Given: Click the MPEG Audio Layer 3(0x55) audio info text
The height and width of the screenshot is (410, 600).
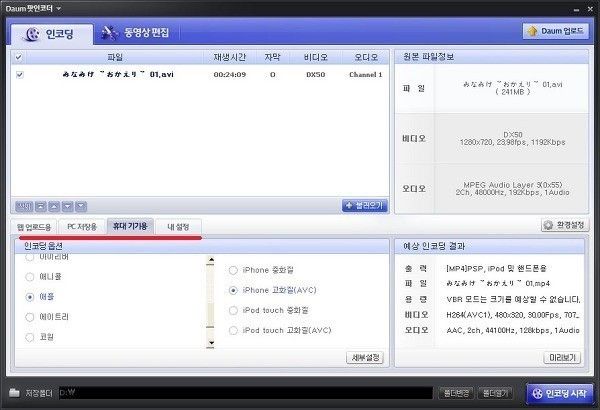Looking at the screenshot, I should pos(513,185).
